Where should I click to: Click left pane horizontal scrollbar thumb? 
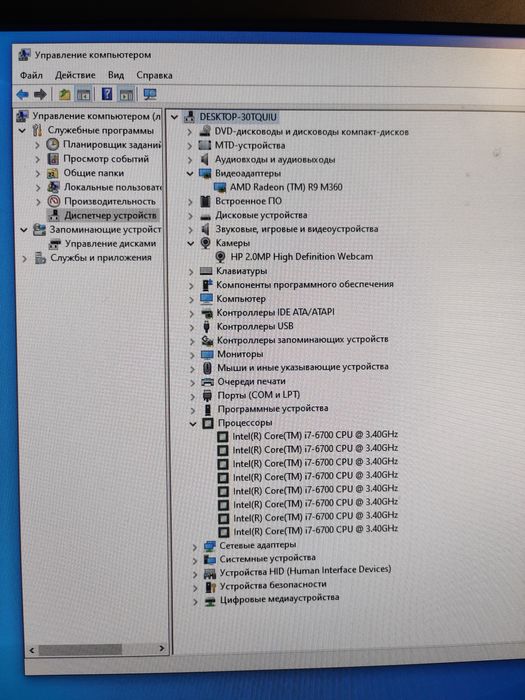[80, 649]
